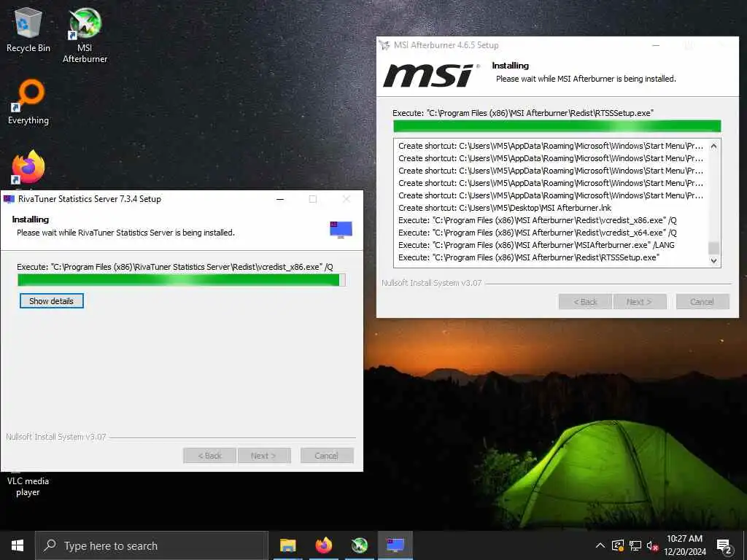This screenshot has height=560, width=747.
Task: Switch to the RivaTuner setup taskbar item
Action: (x=395, y=545)
